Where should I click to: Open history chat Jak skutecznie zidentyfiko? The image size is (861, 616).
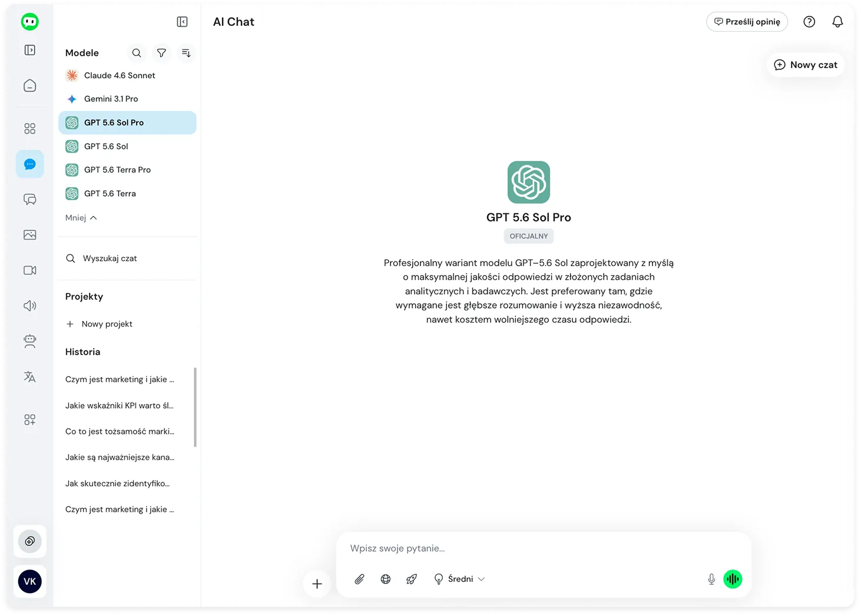[x=118, y=483]
